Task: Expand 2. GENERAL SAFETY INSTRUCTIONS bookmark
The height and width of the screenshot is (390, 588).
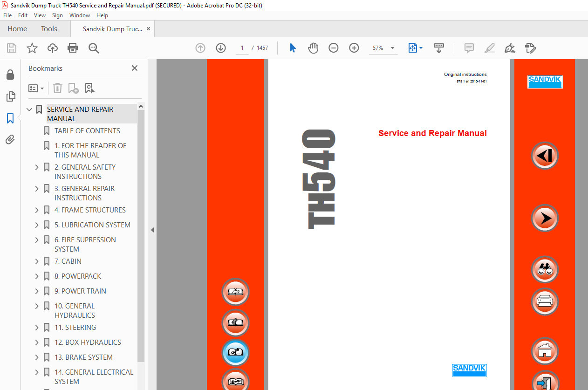Action: (37, 167)
